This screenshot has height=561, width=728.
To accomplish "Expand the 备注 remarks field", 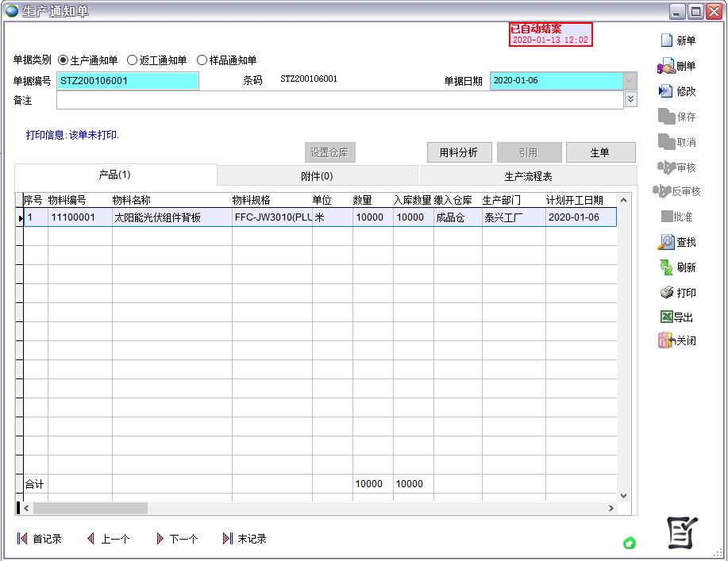I will [630, 99].
